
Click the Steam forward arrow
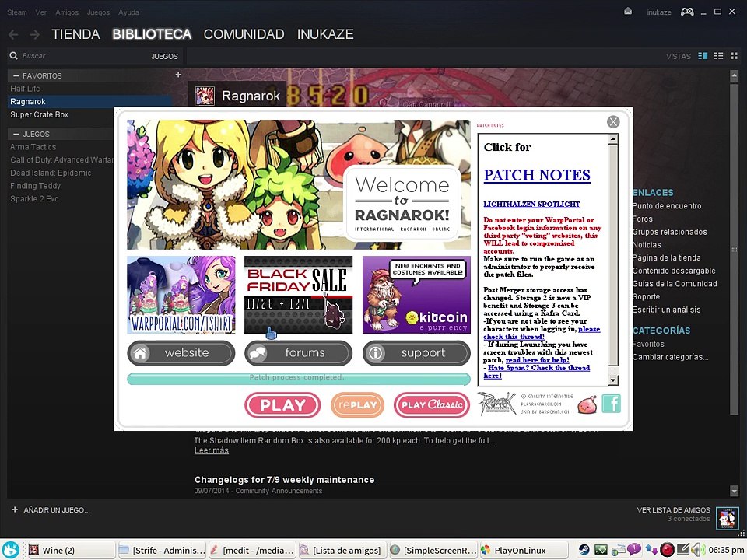pyautogui.click(x=34, y=34)
